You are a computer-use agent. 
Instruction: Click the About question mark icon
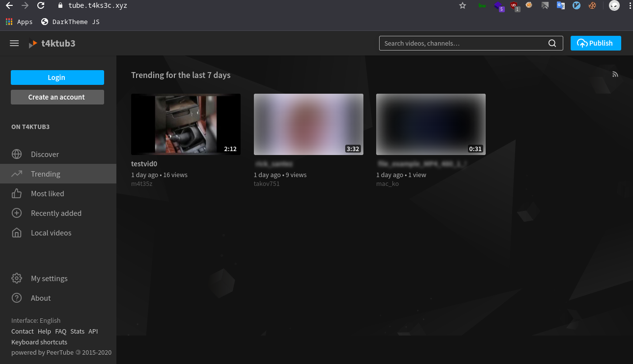click(17, 298)
